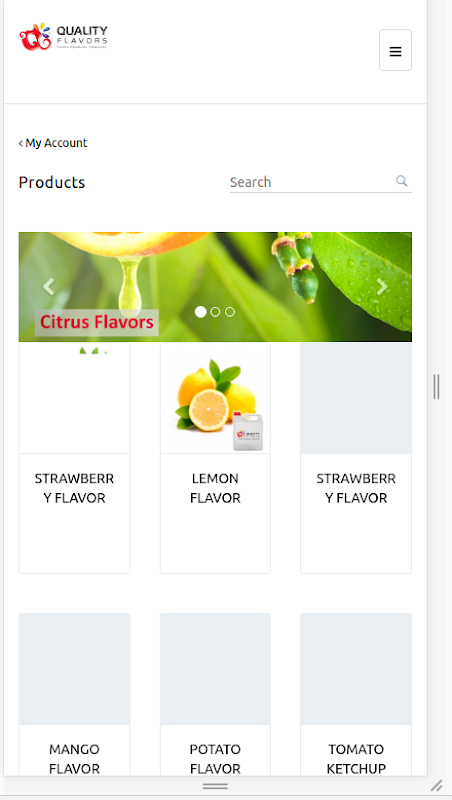Screen dimensions: 452x800
Task: Open the Tomato Ketchup product
Action: pos(356,694)
